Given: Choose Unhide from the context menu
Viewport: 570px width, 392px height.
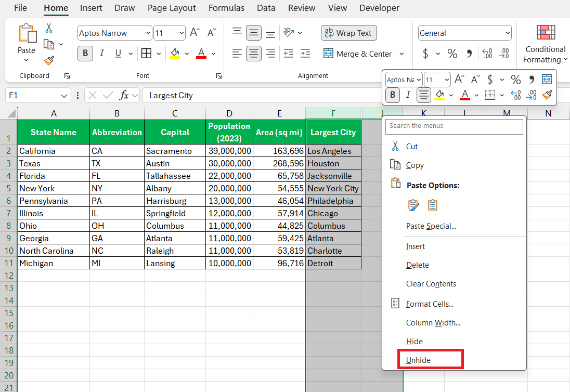Looking at the screenshot, I should tap(419, 360).
